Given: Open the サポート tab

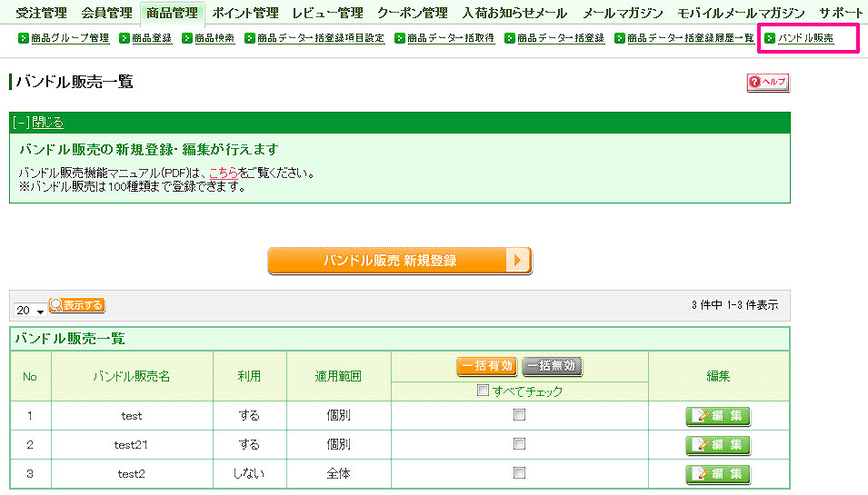Looking at the screenshot, I should pyautogui.click(x=842, y=13).
